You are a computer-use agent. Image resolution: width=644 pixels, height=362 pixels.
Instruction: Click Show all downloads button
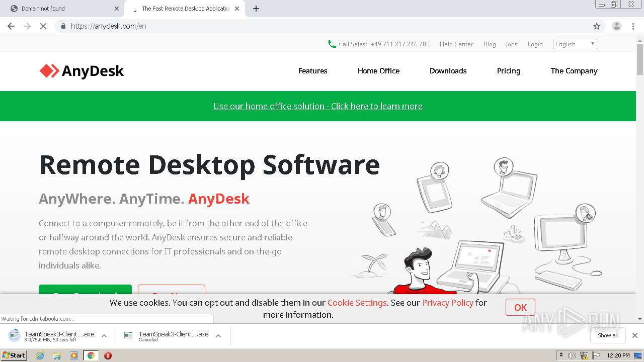pos(608,335)
